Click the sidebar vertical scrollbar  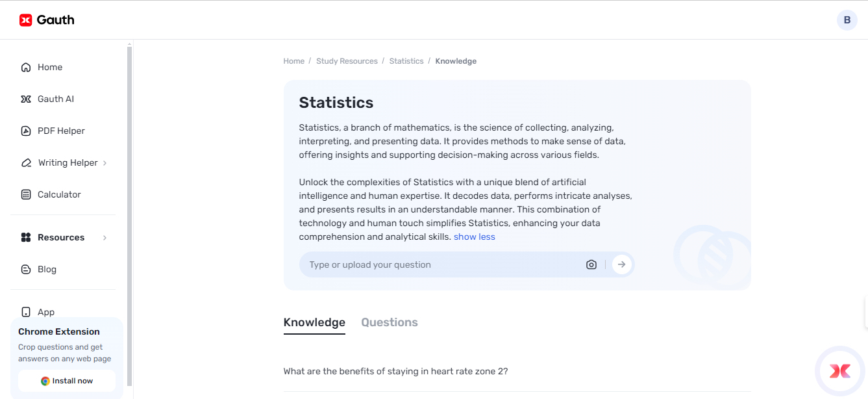(129, 214)
